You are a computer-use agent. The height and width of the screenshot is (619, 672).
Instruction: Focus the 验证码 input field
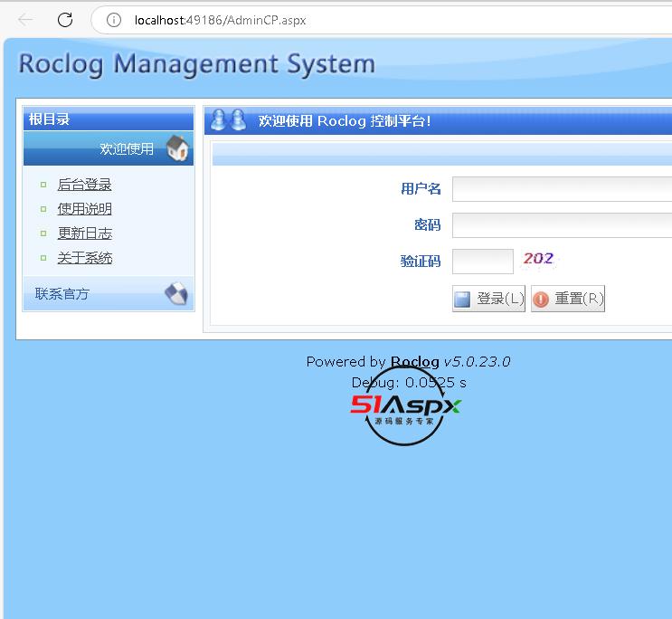(x=483, y=262)
